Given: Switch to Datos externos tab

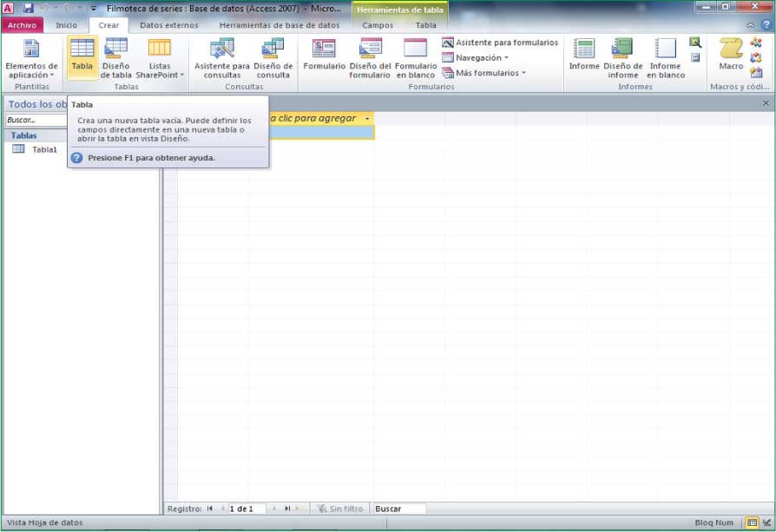Looking at the screenshot, I should pyautogui.click(x=168, y=25).
